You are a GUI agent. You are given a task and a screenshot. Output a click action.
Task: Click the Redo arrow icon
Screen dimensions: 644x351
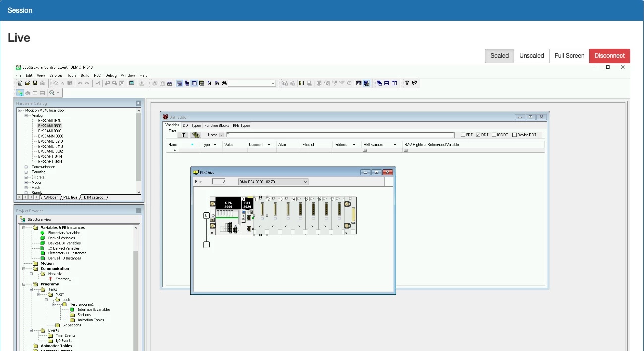87,83
